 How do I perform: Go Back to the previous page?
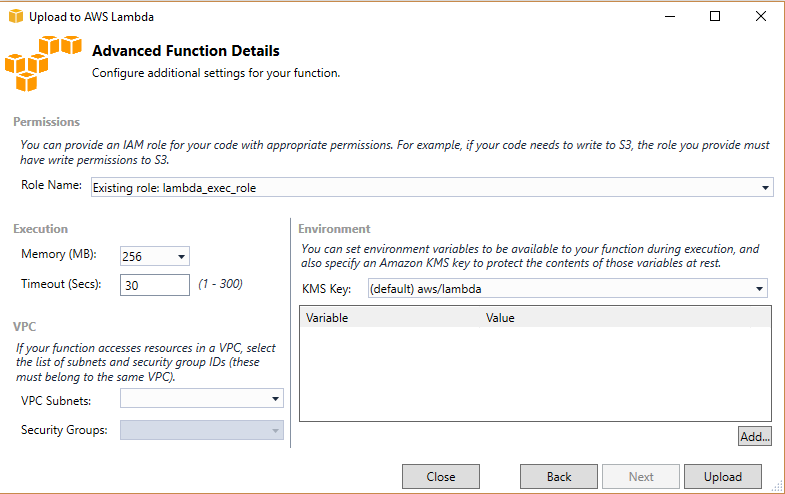[x=559, y=477]
